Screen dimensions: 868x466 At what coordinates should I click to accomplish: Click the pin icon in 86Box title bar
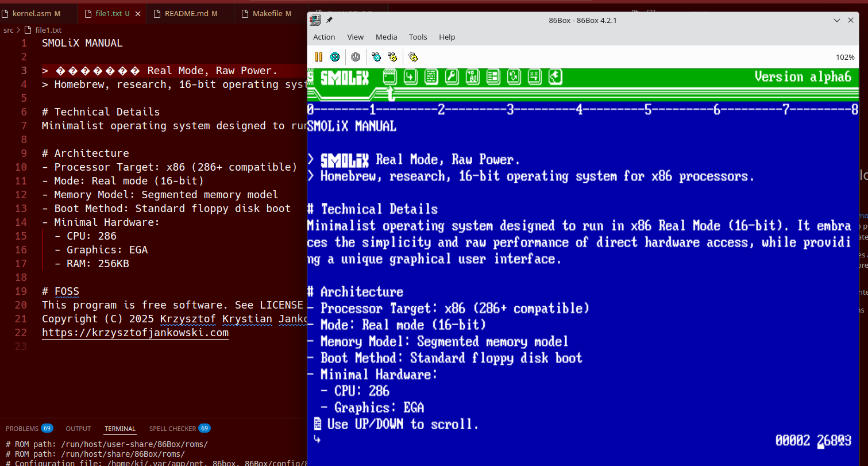[x=329, y=20]
